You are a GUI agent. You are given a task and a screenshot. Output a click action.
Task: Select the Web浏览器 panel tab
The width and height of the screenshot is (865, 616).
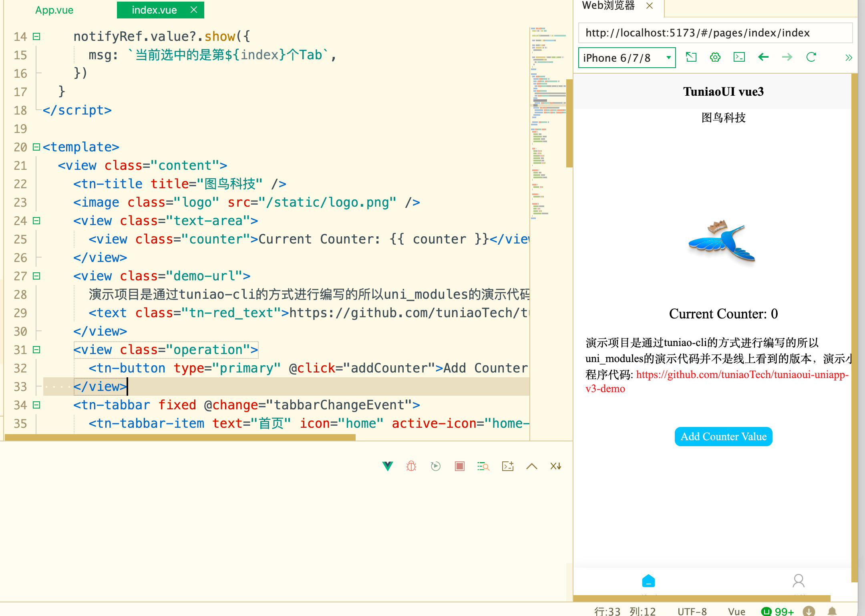(x=608, y=6)
